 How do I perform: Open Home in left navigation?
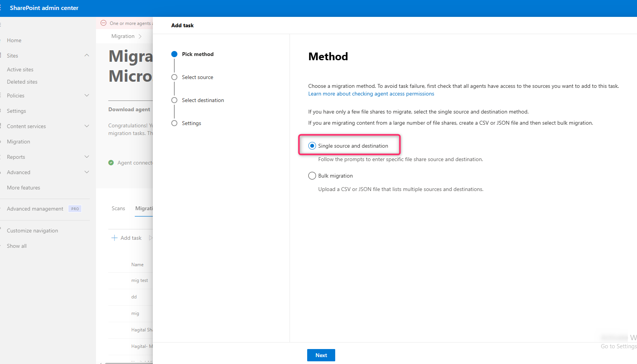pos(14,40)
